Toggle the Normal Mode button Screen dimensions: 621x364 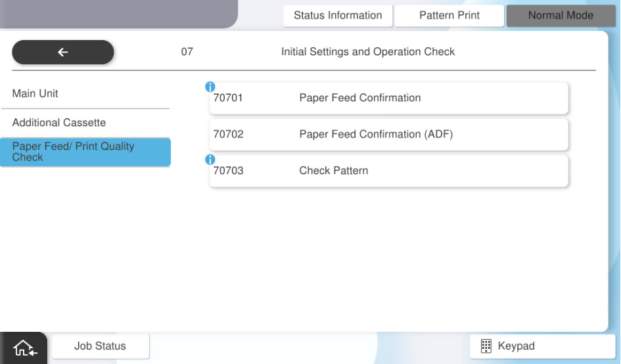(560, 16)
